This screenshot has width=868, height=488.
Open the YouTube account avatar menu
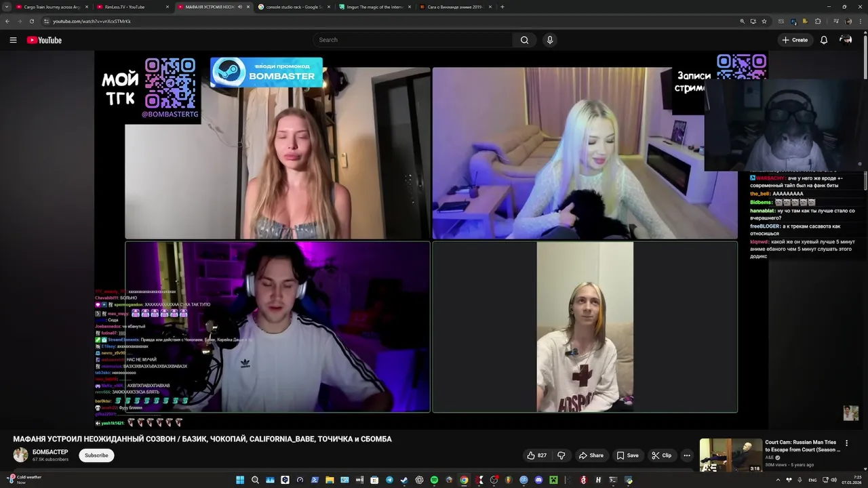point(846,40)
